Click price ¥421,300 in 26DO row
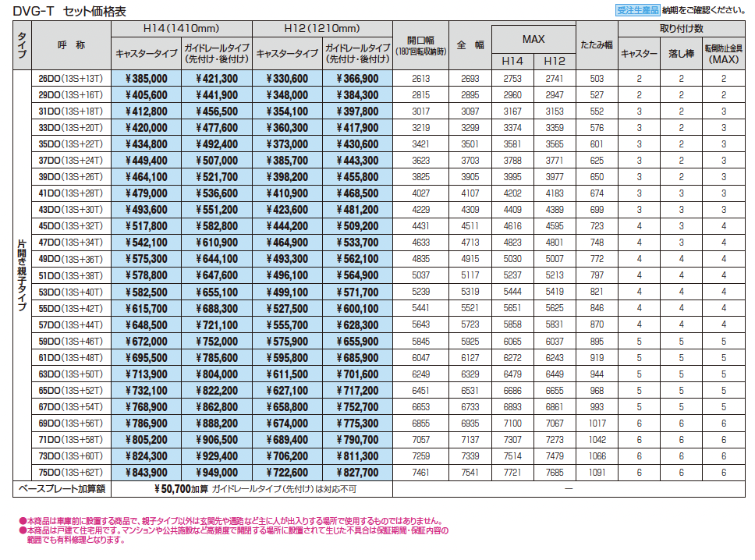The height and width of the screenshot is (560, 755). (217, 79)
